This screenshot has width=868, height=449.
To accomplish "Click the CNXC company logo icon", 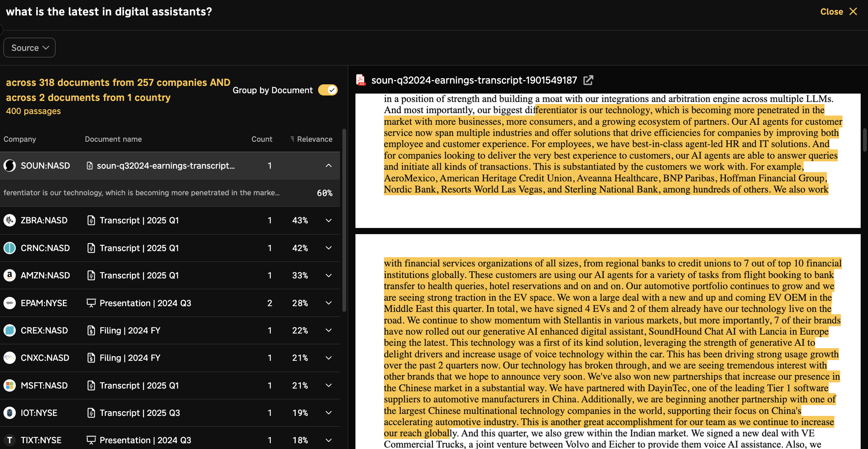I will [x=10, y=358].
